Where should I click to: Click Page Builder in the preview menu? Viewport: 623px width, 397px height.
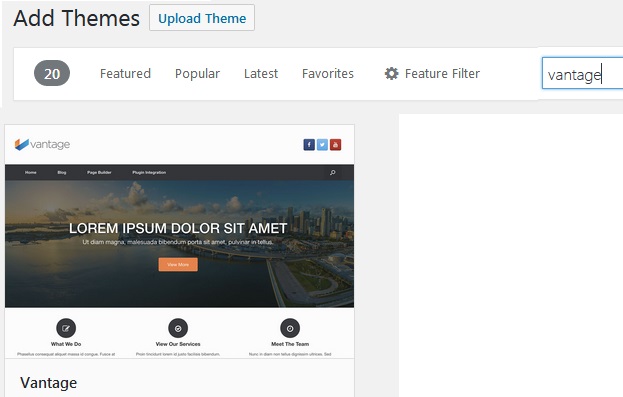[99, 172]
